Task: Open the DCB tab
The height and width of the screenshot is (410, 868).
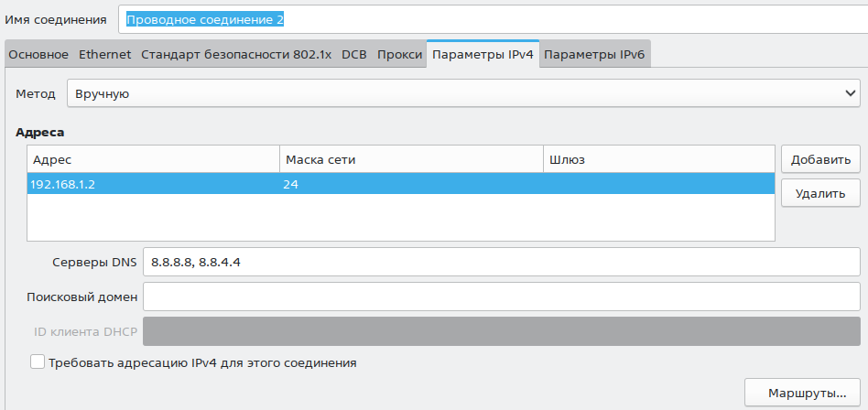Action: point(354,55)
